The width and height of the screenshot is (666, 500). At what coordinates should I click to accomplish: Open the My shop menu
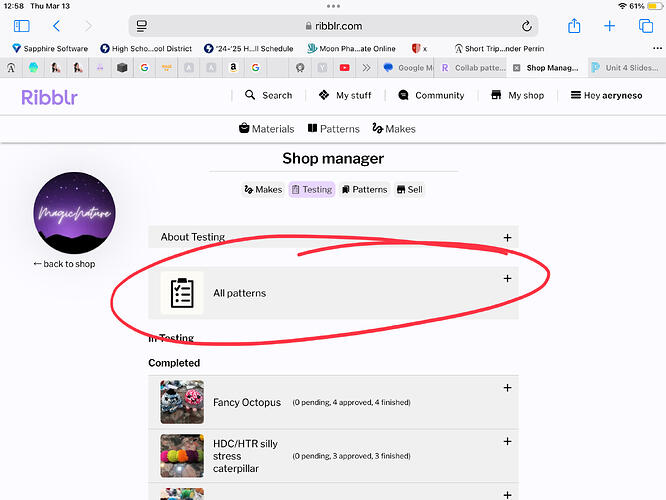click(x=517, y=95)
